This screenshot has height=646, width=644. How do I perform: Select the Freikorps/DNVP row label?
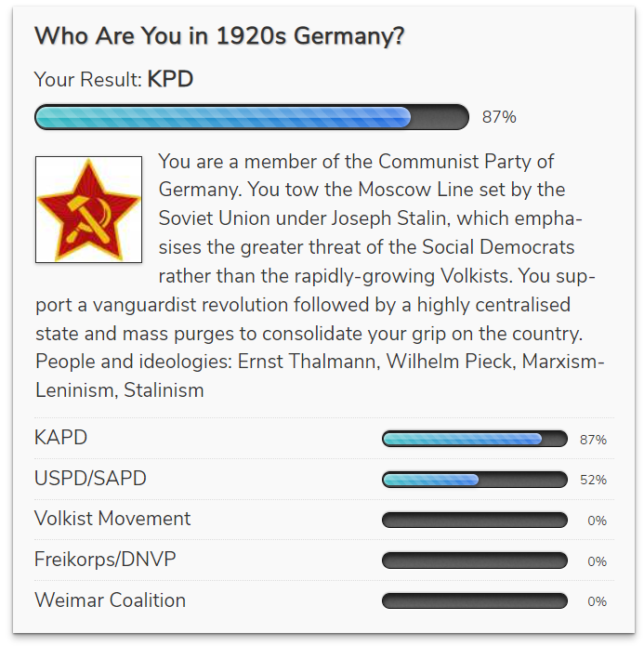coord(105,560)
